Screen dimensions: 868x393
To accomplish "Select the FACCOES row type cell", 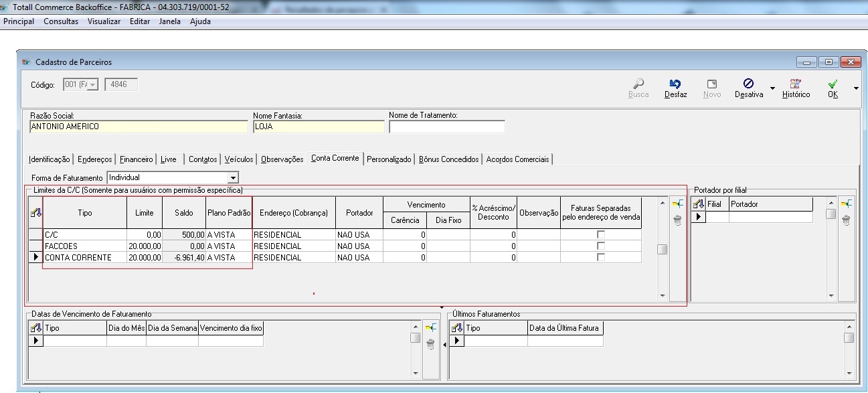I will click(85, 246).
